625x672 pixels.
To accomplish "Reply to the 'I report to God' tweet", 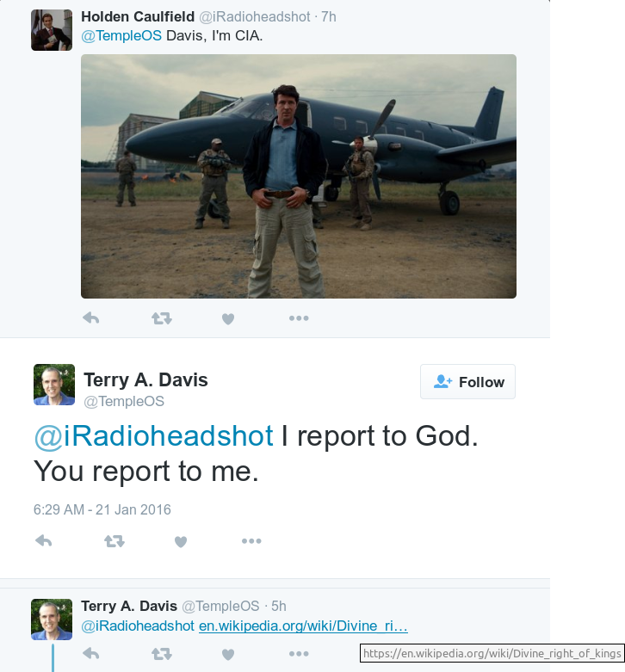I will 43,541.
